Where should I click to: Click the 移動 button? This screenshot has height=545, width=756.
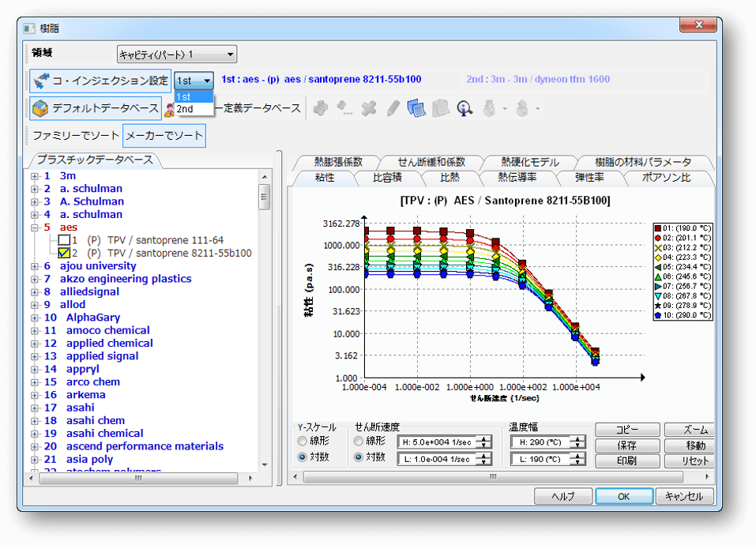click(690, 445)
